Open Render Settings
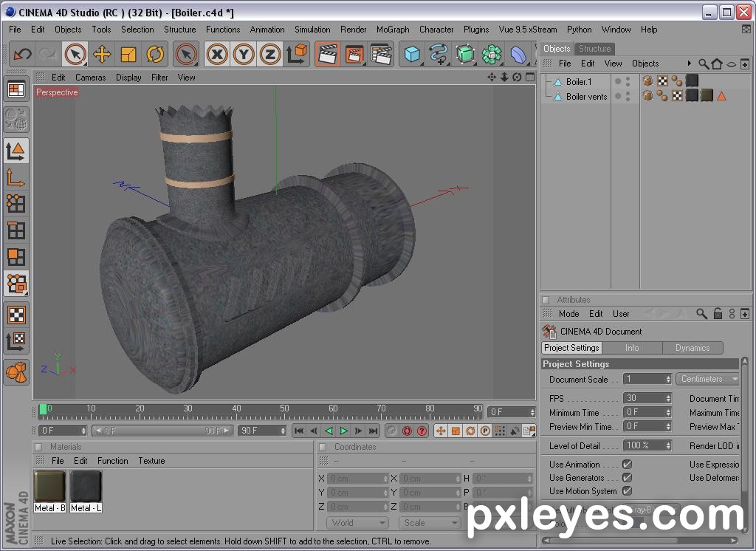Image resolution: width=756 pixels, height=551 pixels. (381, 54)
